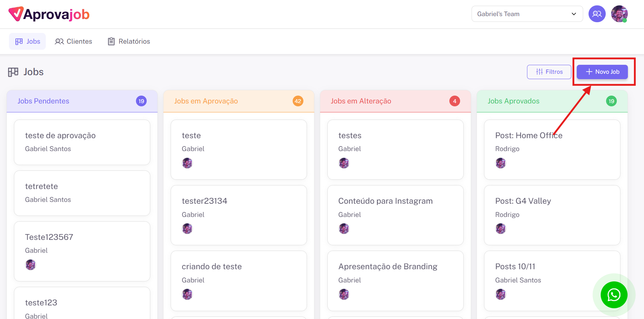Viewport: 644px width, 319px height.
Task: Click the Jobs Pendentes count badge 19
Action: [x=141, y=101]
